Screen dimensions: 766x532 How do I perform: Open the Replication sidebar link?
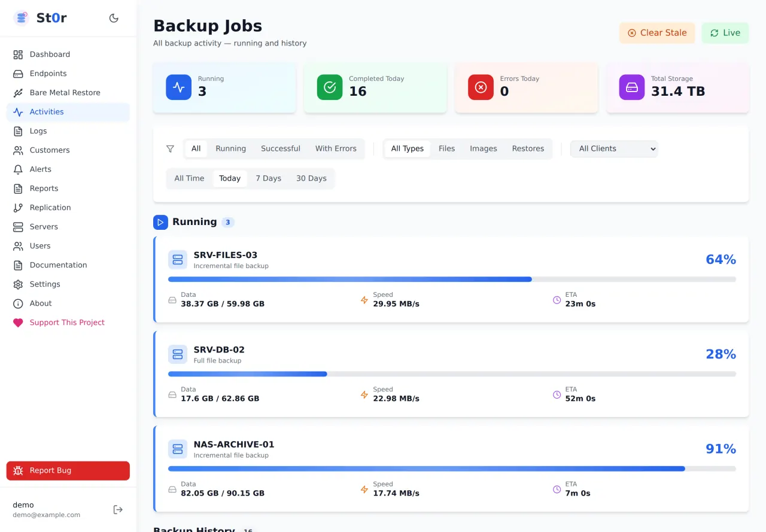(x=68, y=208)
